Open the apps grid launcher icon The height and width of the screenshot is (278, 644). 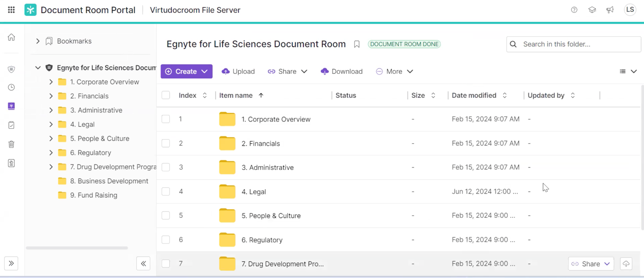click(11, 10)
